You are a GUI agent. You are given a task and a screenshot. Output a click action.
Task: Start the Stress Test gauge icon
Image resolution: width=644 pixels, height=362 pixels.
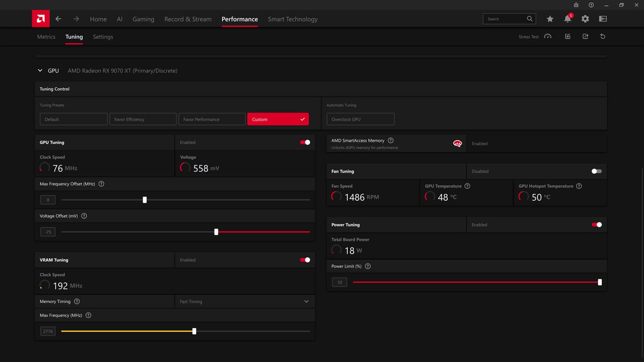pos(548,36)
